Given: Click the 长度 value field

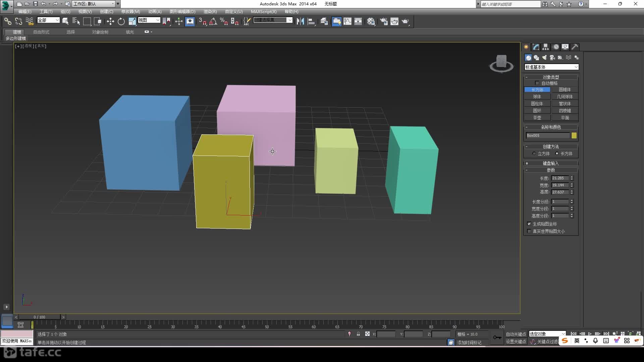Looking at the screenshot, I should pos(560,178).
